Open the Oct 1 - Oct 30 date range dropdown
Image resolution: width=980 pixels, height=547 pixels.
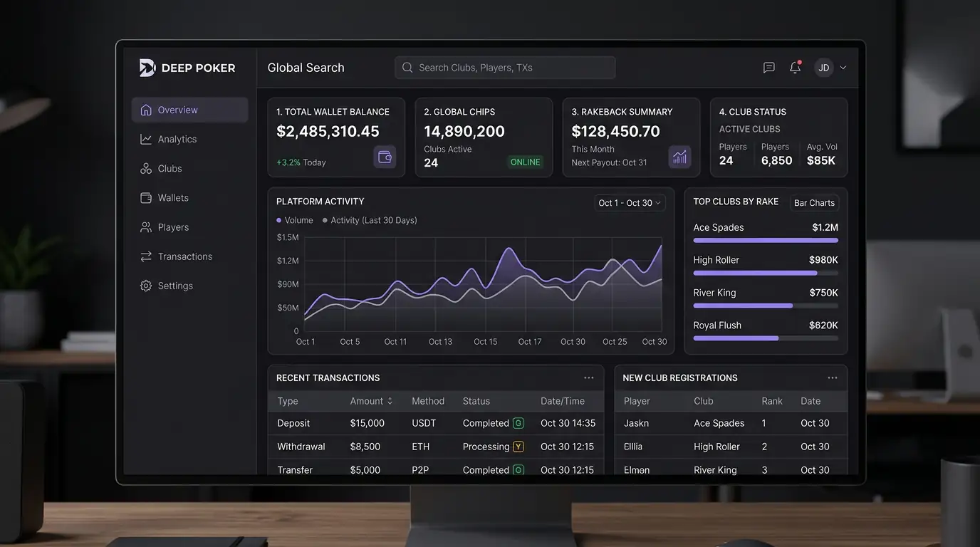pos(630,202)
